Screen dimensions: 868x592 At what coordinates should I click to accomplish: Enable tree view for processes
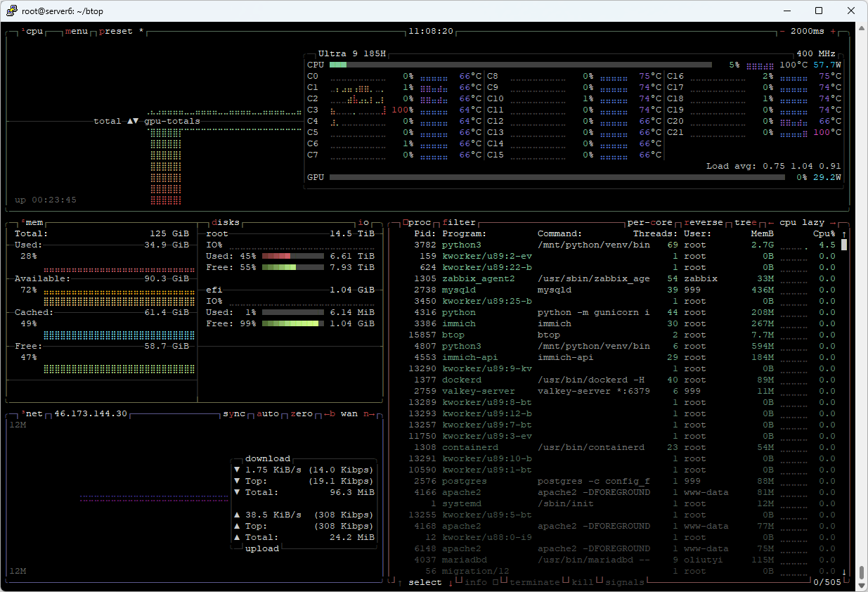(x=745, y=223)
